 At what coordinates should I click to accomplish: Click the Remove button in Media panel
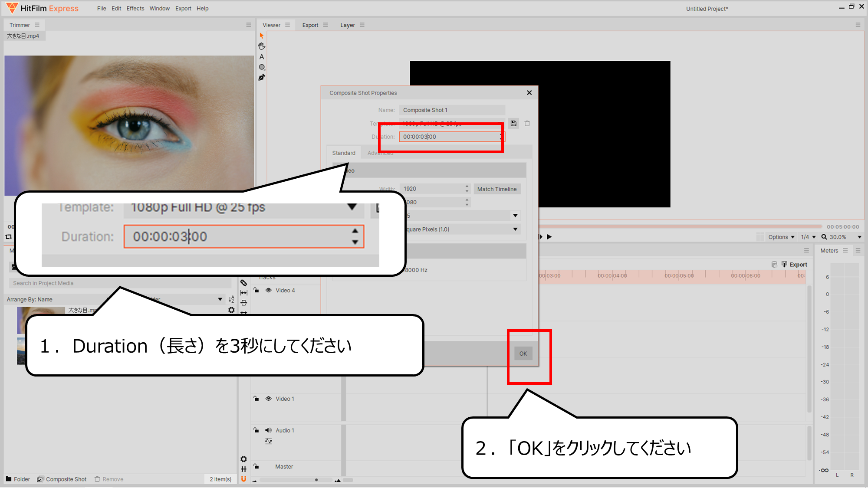pyautogui.click(x=109, y=479)
